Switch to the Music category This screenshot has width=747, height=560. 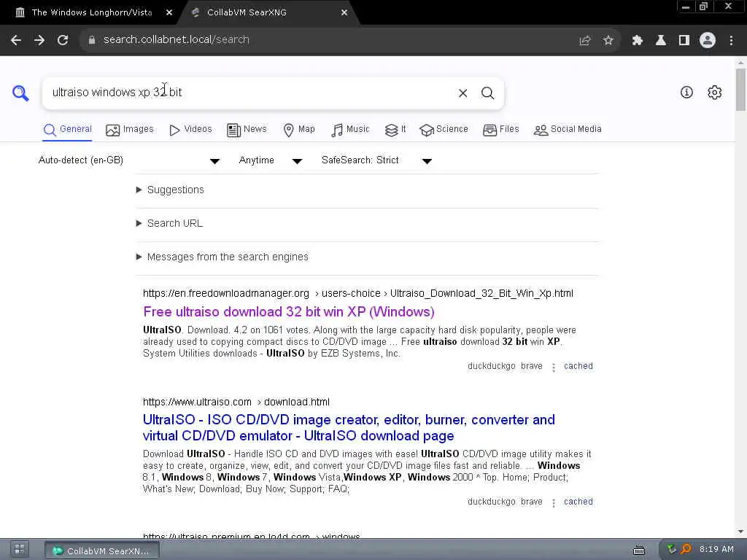[350, 130]
